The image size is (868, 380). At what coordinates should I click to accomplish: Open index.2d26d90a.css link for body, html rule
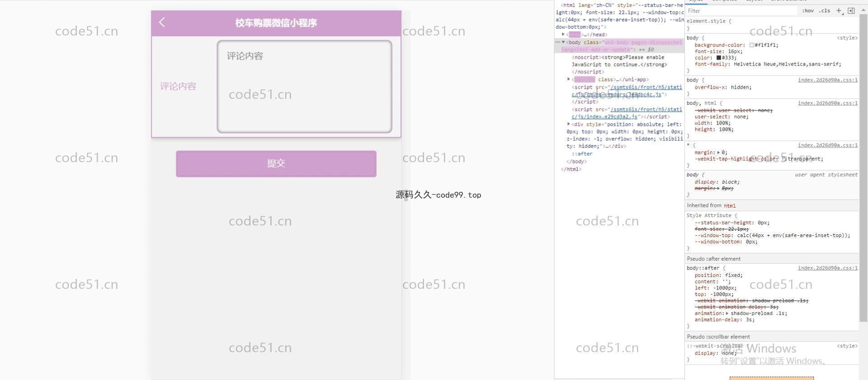click(827, 103)
